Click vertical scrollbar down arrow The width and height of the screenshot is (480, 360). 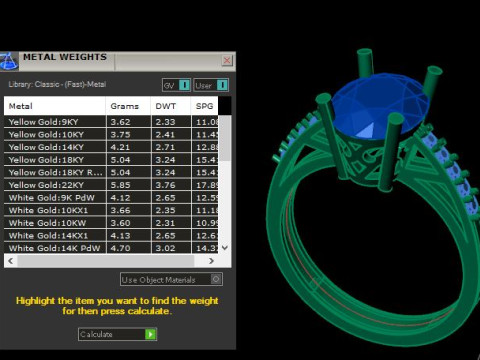click(225, 248)
